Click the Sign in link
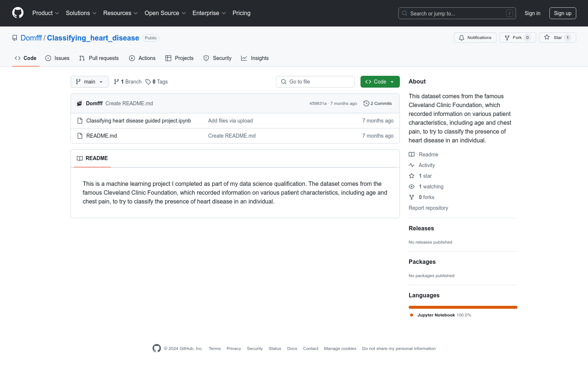This screenshot has width=588, height=368. [x=533, y=13]
